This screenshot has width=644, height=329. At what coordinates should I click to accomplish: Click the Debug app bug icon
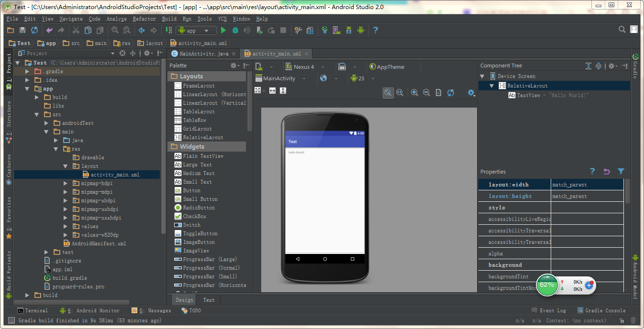(235, 30)
